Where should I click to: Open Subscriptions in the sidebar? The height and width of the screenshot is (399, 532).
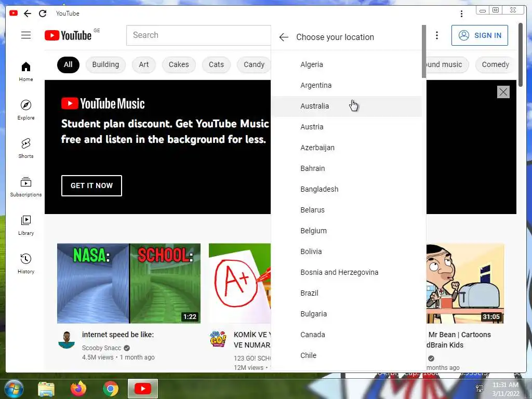[x=26, y=187]
